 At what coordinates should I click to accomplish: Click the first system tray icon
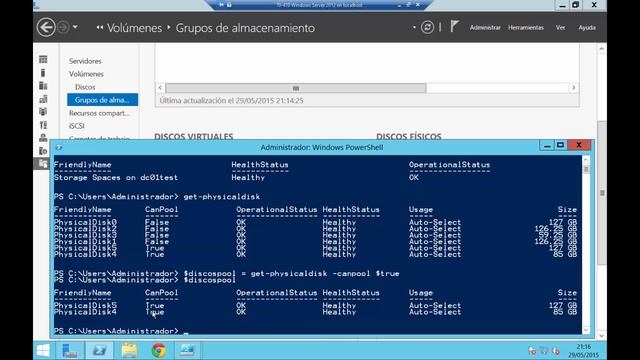[x=532, y=350]
